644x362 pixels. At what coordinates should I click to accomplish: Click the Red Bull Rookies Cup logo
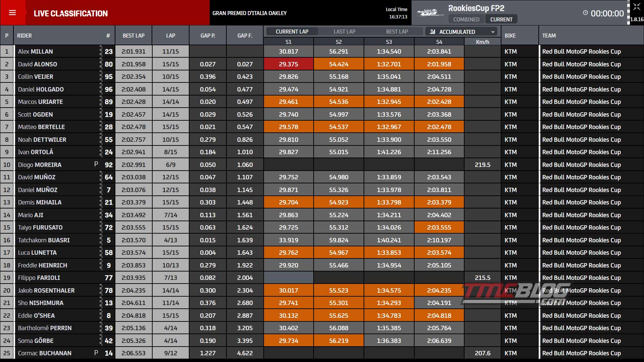pyautogui.click(x=430, y=13)
